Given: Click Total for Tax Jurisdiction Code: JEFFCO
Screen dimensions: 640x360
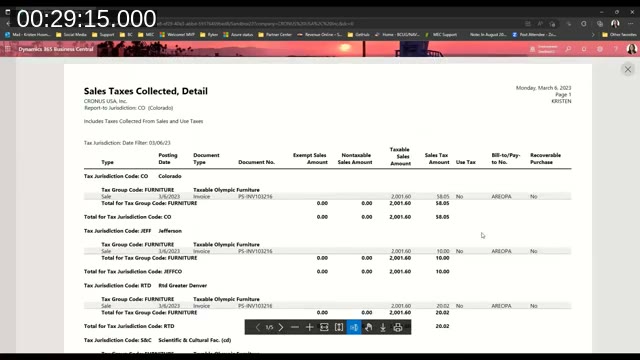Looking at the screenshot, I should 133,271.
